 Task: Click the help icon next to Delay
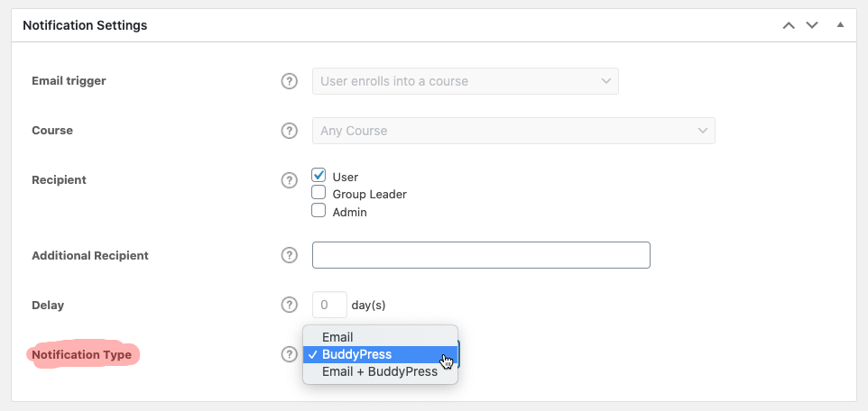289,305
